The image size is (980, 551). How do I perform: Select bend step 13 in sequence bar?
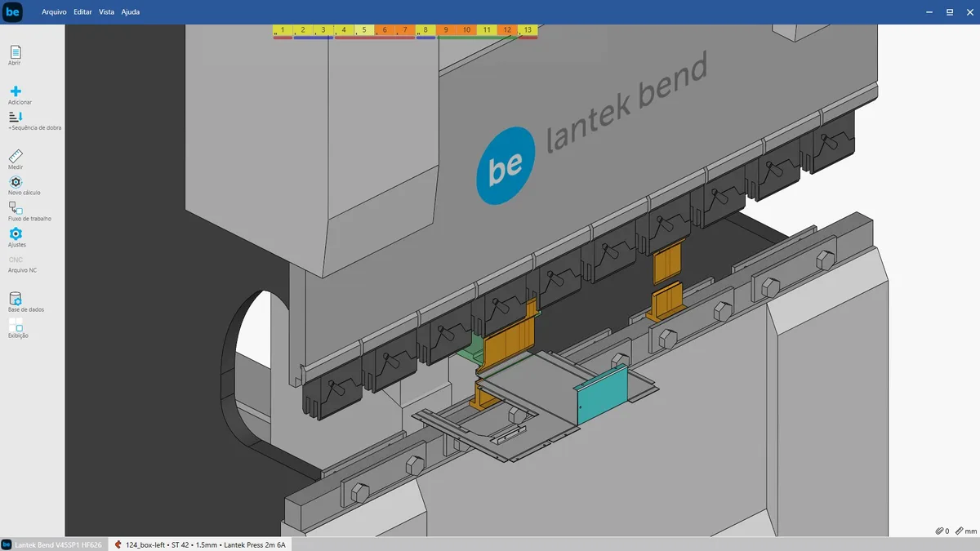[528, 30]
